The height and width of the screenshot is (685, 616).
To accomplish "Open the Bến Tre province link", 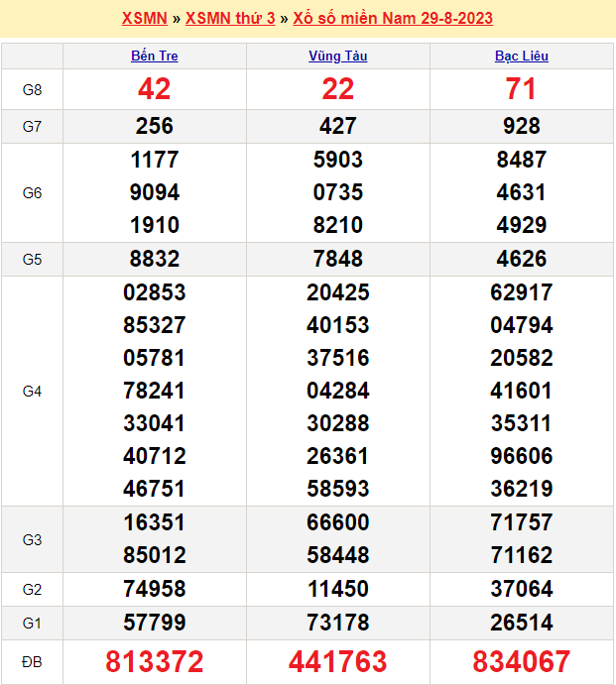I will click(x=155, y=56).
